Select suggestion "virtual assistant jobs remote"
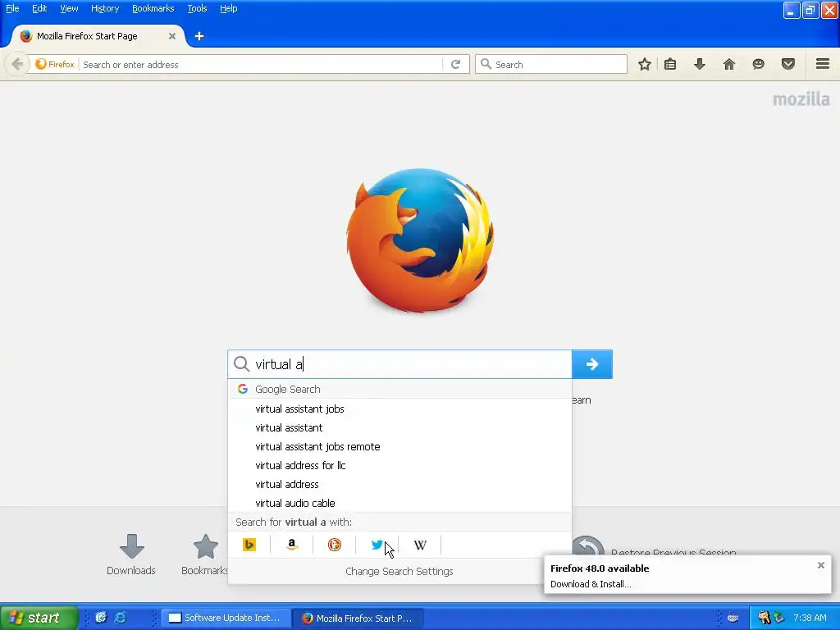 tap(399, 446)
